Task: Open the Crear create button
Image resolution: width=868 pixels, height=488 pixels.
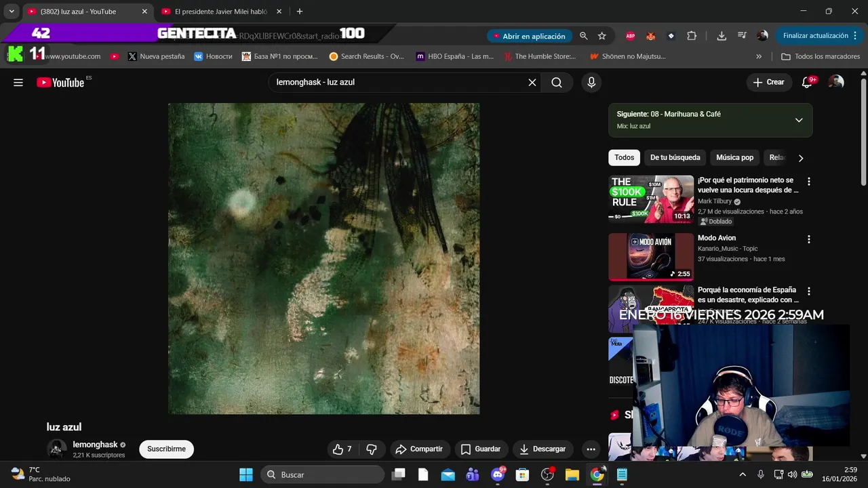Action: [769, 82]
